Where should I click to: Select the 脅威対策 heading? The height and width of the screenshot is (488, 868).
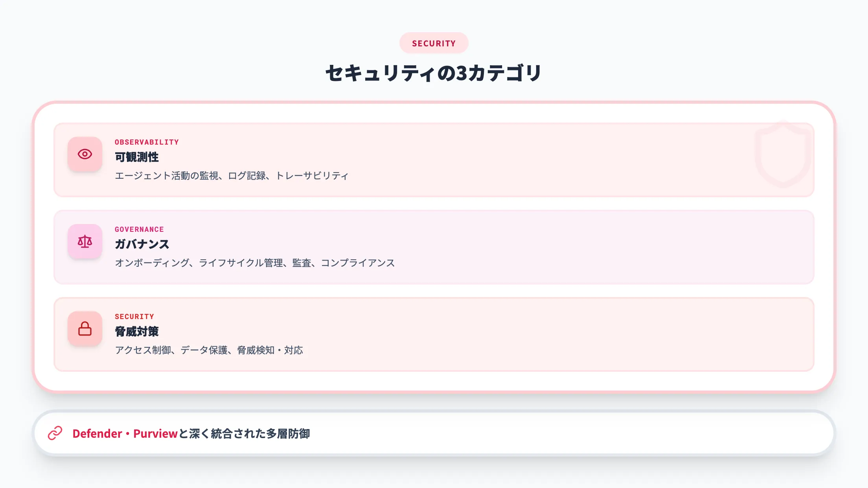click(x=137, y=332)
